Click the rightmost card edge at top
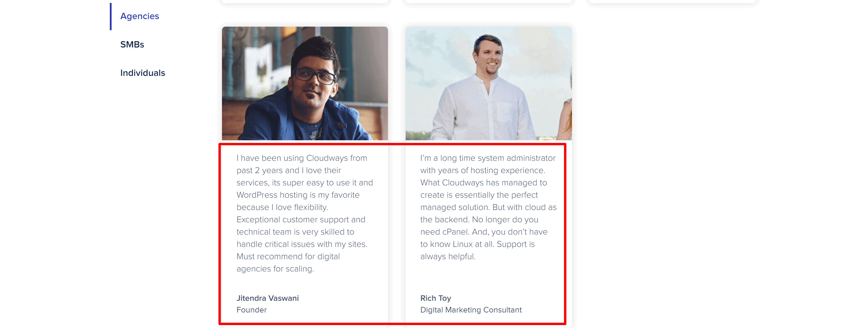868x328 pixels. [672, 2]
